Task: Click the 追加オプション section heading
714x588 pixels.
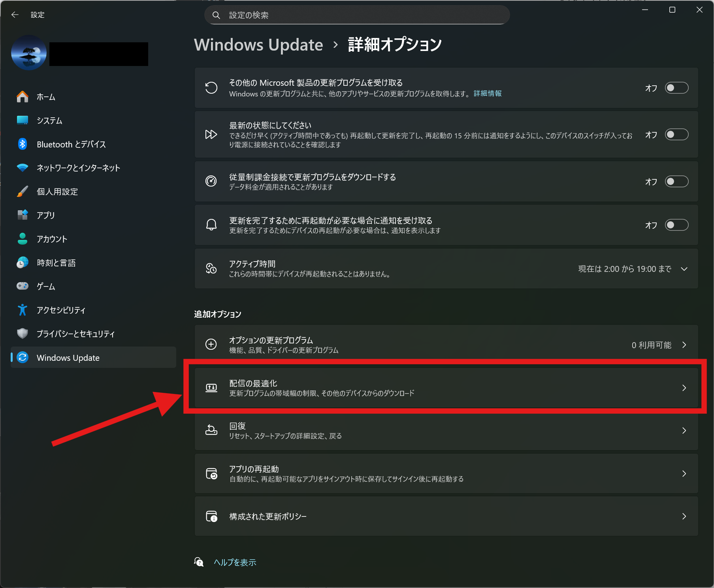Action: 218,314
